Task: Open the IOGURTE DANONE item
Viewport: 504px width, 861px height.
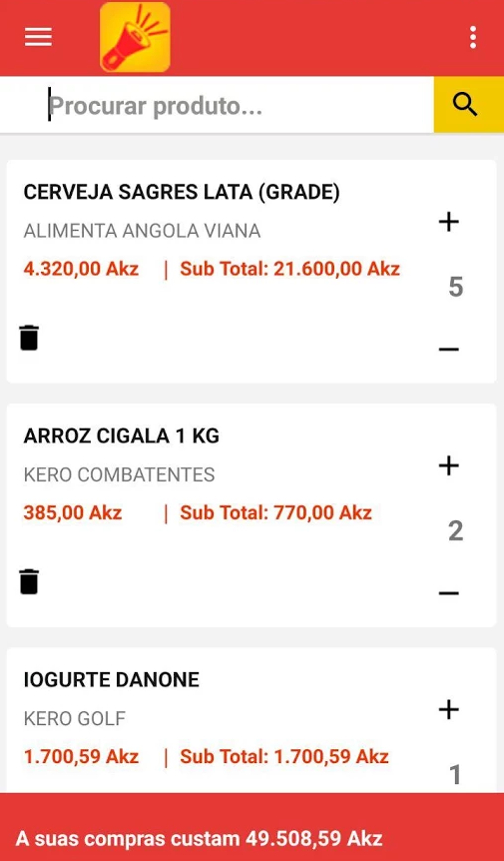Action: (112, 680)
